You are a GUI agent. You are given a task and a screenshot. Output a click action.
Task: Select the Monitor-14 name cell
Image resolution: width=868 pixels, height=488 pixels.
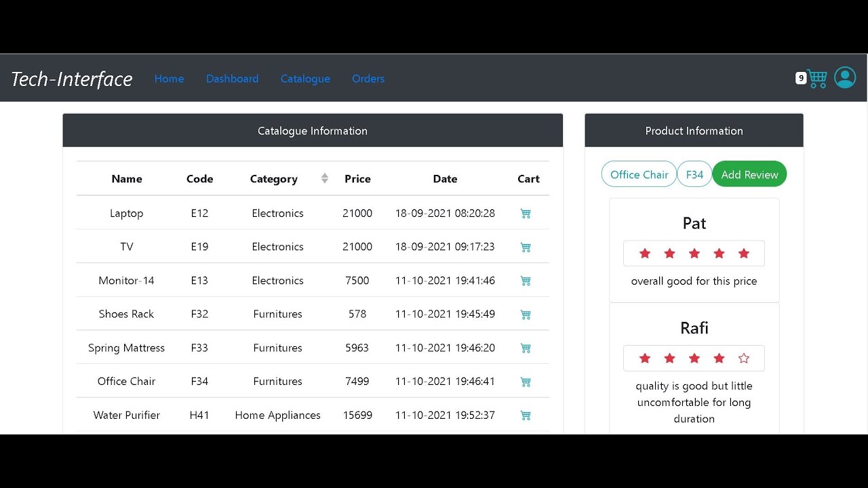point(127,281)
